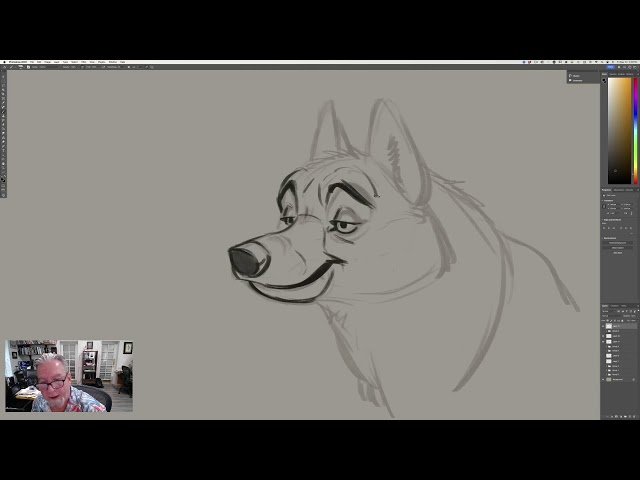Hide the selected top layer via eye icon
Viewport: 640px width, 480px height.
603,326
